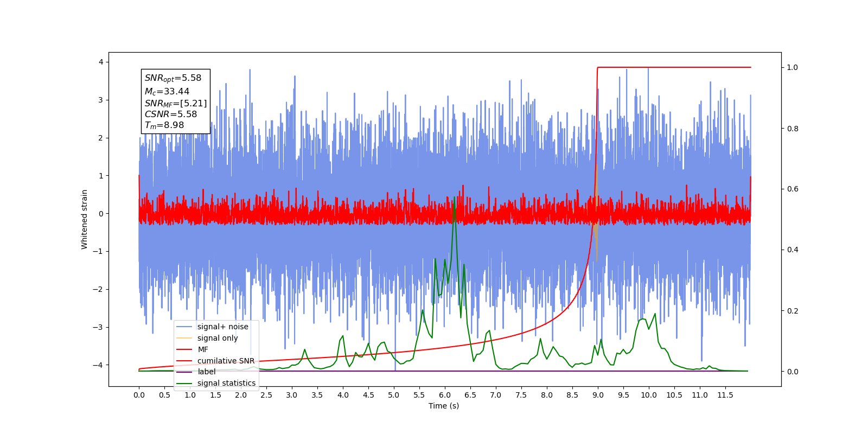The height and width of the screenshot is (434, 868).
Task: Click the 'signal+ noise' legend label
Action: pyautogui.click(x=223, y=327)
